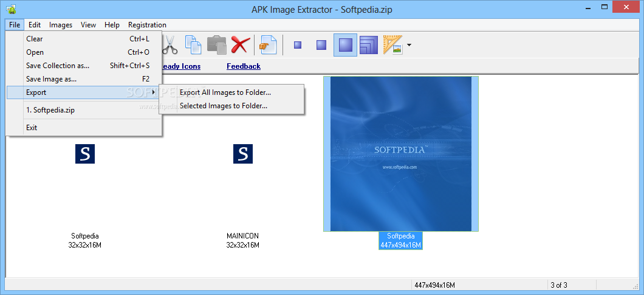This screenshot has width=644, height=295.
Task: Select Save Image as... menu entry
Action: (84, 79)
